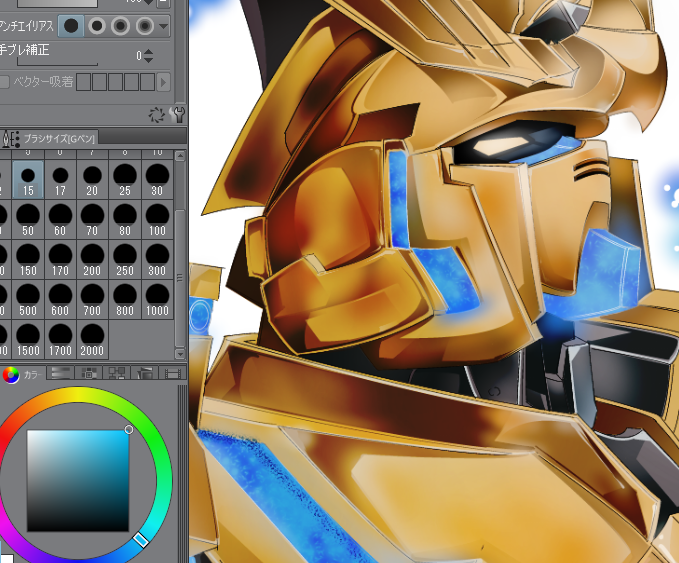Select the medium anti-aliasing option
The image size is (679, 563).
[120, 26]
